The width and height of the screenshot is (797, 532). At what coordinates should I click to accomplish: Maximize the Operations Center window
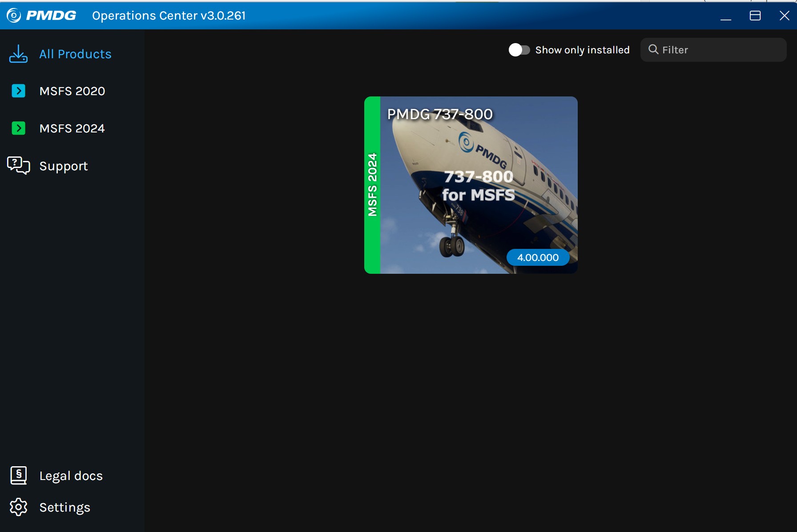[755, 16]
